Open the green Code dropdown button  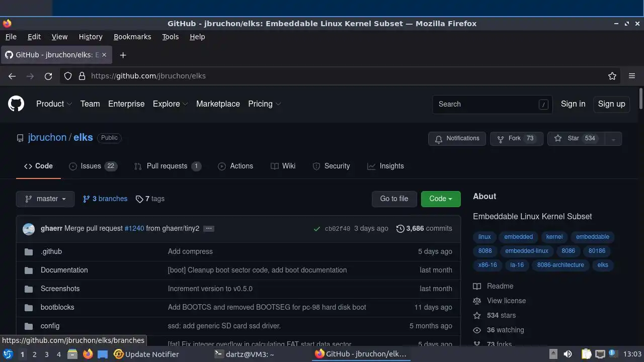[x=441, y=199]
